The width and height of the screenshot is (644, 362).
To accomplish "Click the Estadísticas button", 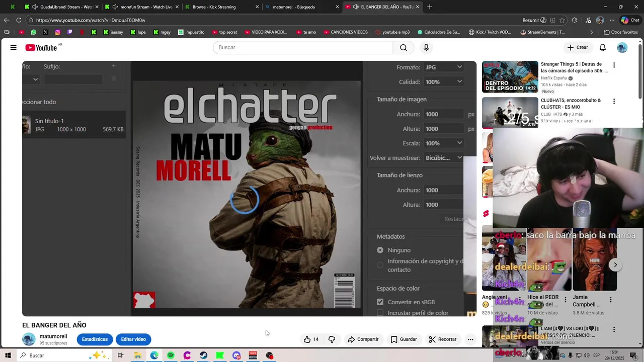I will [x=95, y=339].
